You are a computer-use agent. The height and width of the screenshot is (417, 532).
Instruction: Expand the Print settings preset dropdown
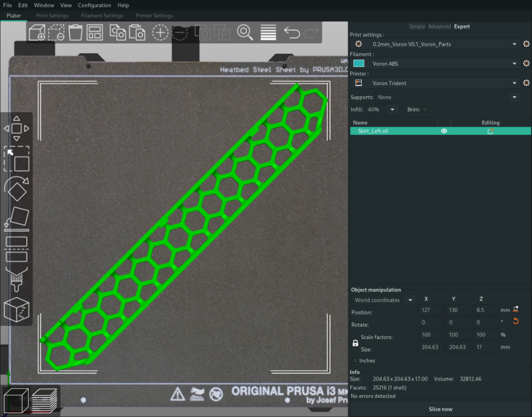pyautogui.click(x=514, y=44)
